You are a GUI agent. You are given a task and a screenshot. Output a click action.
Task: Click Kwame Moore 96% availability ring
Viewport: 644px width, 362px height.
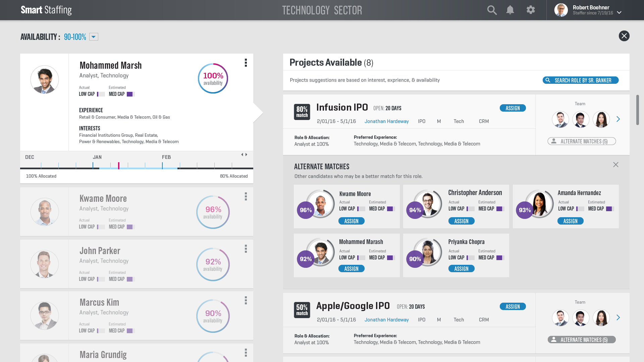(x=213, y=212)
